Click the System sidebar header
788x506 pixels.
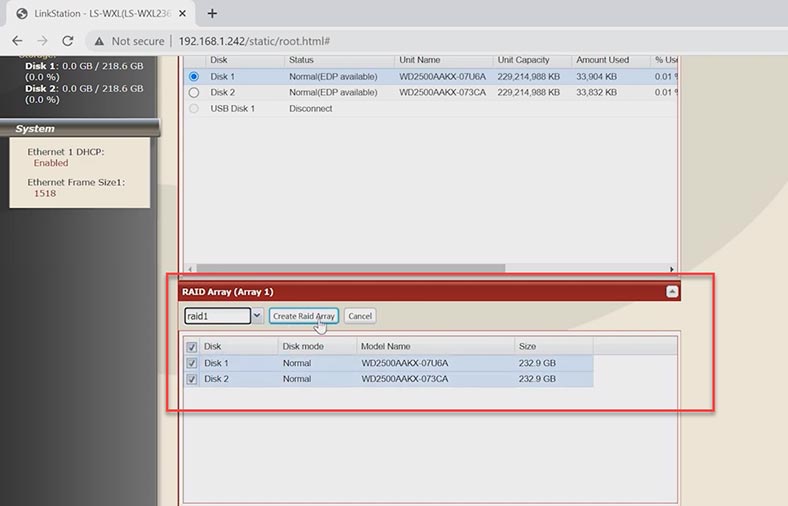[79, 129]
